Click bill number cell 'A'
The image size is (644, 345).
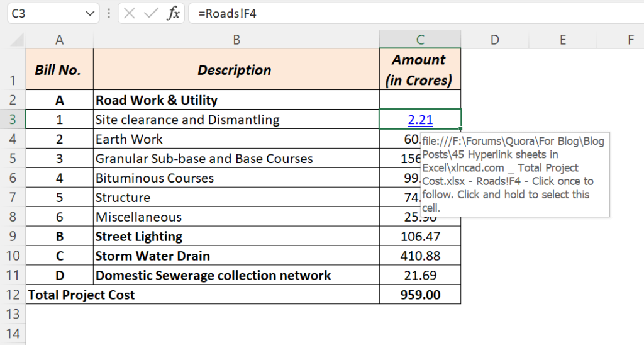[60, 100]
